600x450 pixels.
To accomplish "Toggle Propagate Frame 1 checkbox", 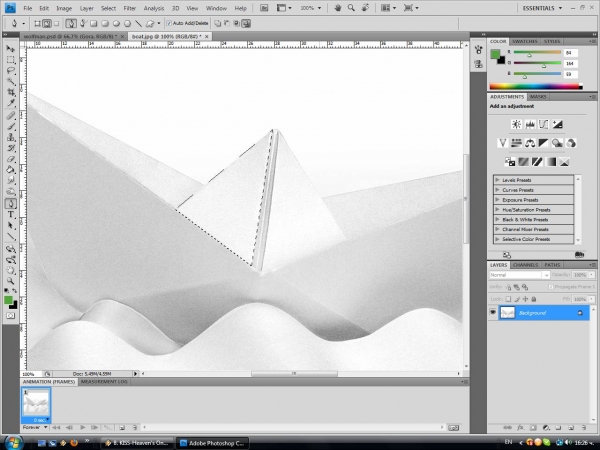I will click(551, 287).
